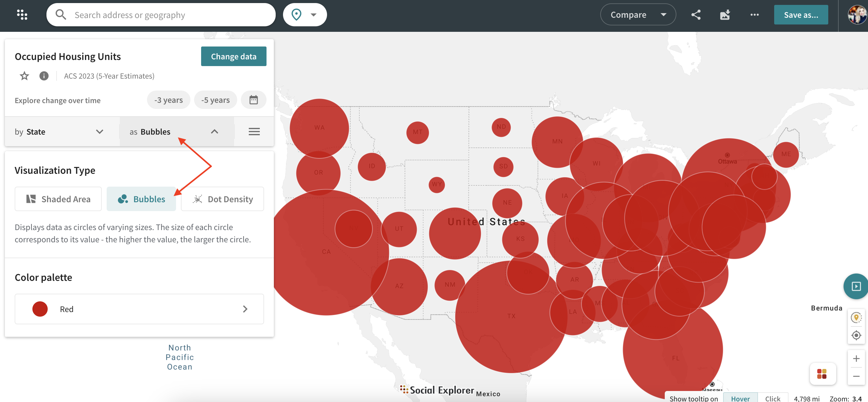Switch visualization to Shaded Area
This screenshot has width=868, height=402.
pos(58,199)
